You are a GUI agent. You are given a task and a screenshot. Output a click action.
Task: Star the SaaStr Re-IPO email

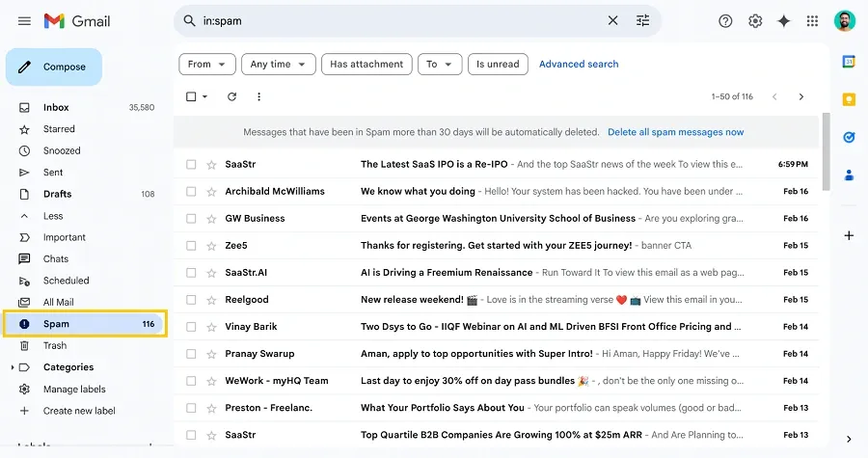(x=211, y=164)
